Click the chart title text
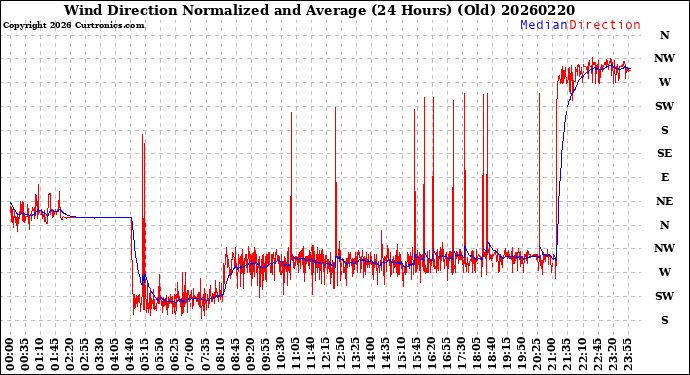Viewport: 690px width, 375px height. pyautogui.click(x=319, y=10)
